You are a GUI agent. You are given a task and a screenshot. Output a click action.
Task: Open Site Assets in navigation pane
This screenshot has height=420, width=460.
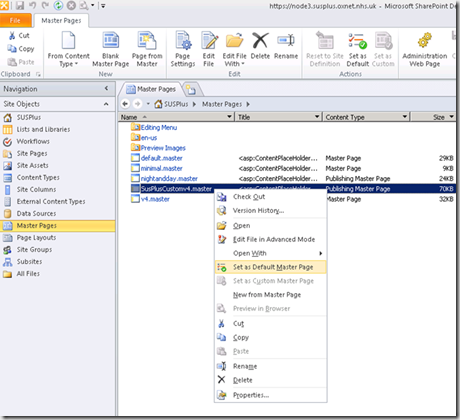32,165
